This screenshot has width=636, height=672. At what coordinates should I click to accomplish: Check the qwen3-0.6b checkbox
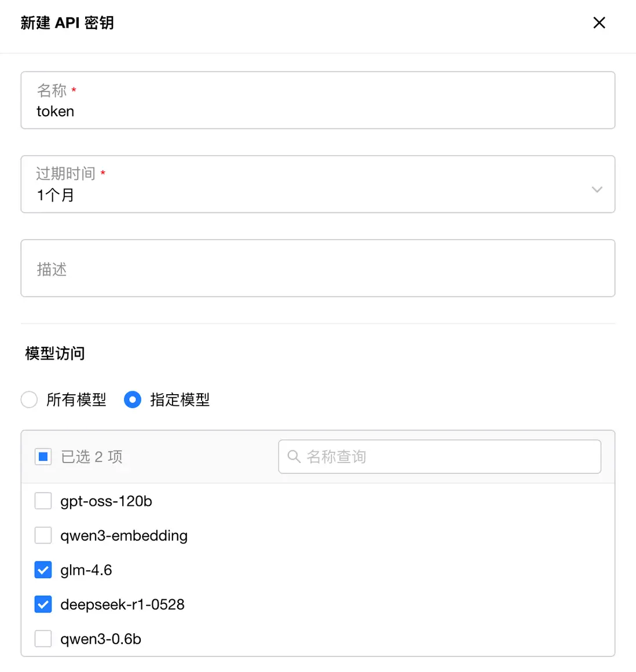pyautogui.click(x=43, y=639)
